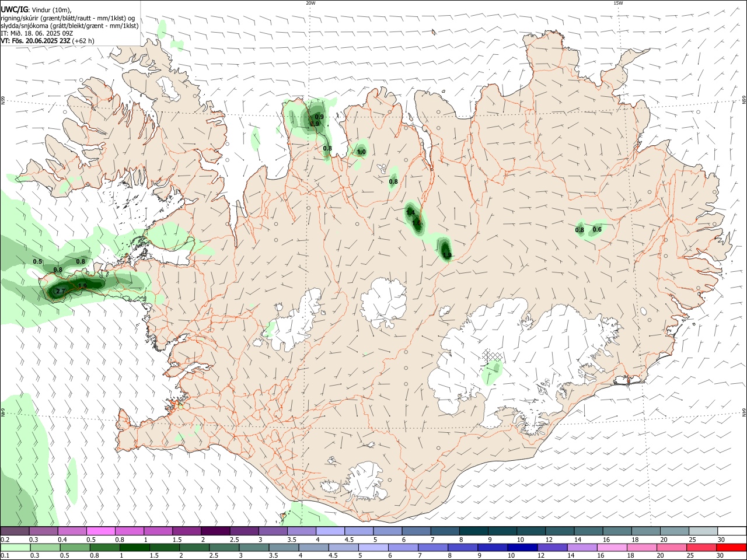Viewport: 747px width, 560px height.
Task: Click the 1.0 precipitation value in north Iceland
Action: (x=361, y=152)
